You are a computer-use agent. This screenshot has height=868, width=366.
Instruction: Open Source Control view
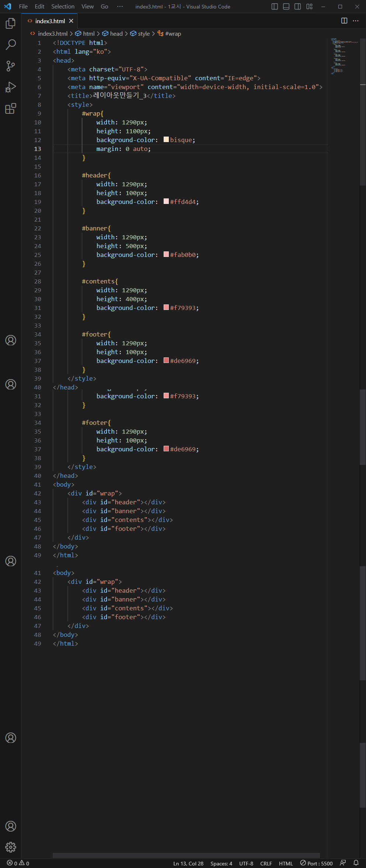[x=11, y=66]
